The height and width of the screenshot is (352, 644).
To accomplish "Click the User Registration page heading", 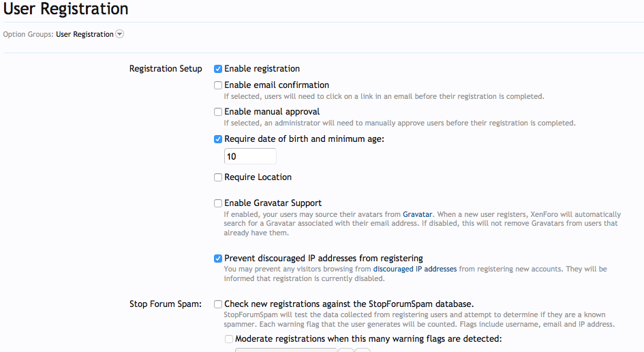I will tap(66, 10).
